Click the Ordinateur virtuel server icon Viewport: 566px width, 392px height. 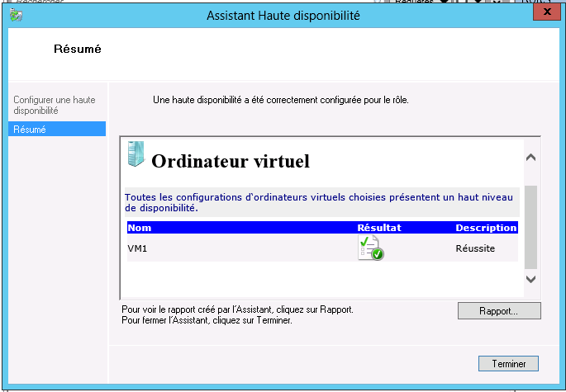click(136, 154)
